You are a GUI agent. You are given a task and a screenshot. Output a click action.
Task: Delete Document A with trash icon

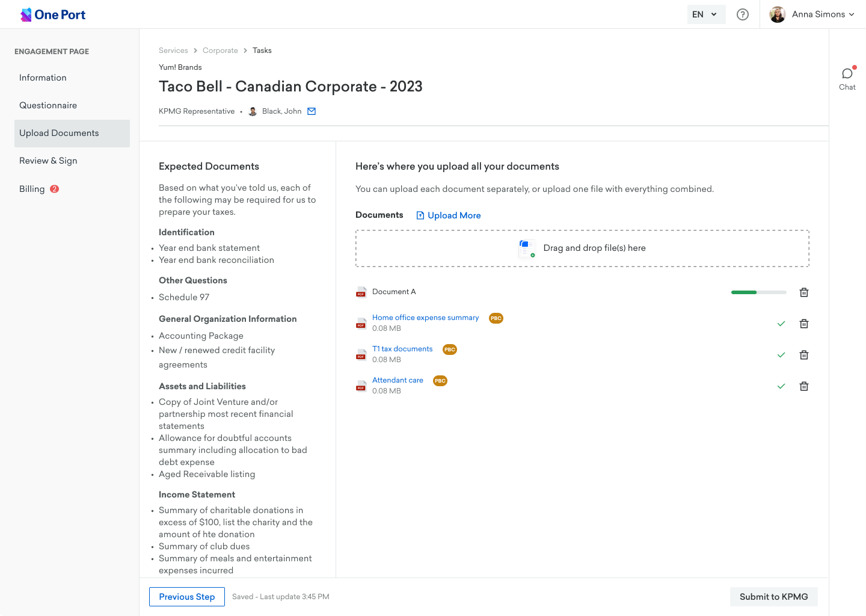[804, 292]
